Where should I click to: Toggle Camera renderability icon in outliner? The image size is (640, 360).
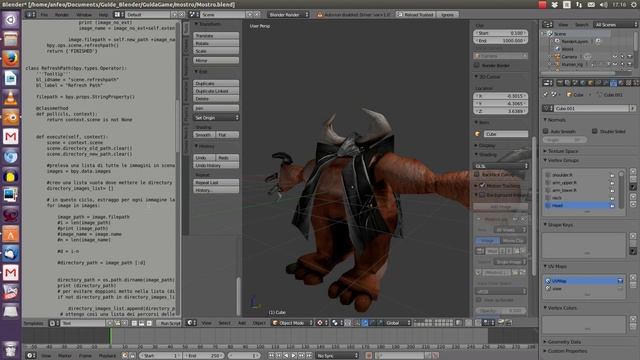(630, 57)
